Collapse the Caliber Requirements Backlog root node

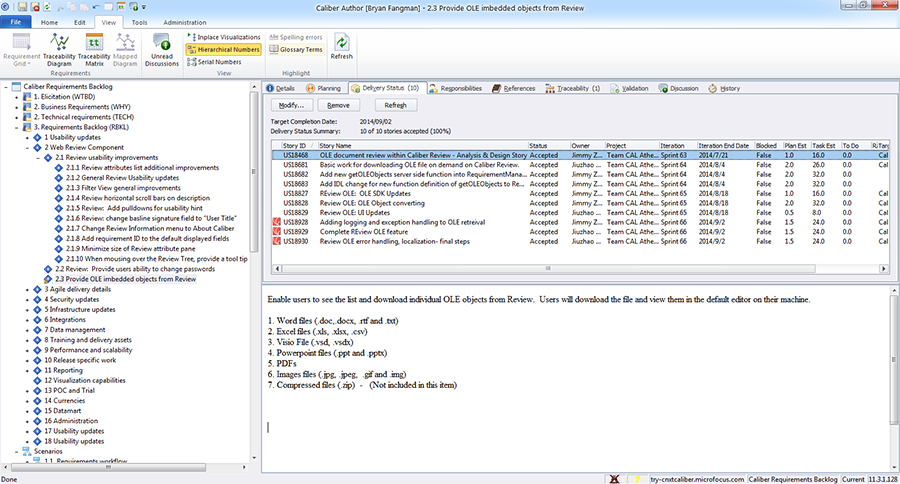click(6, 87)
